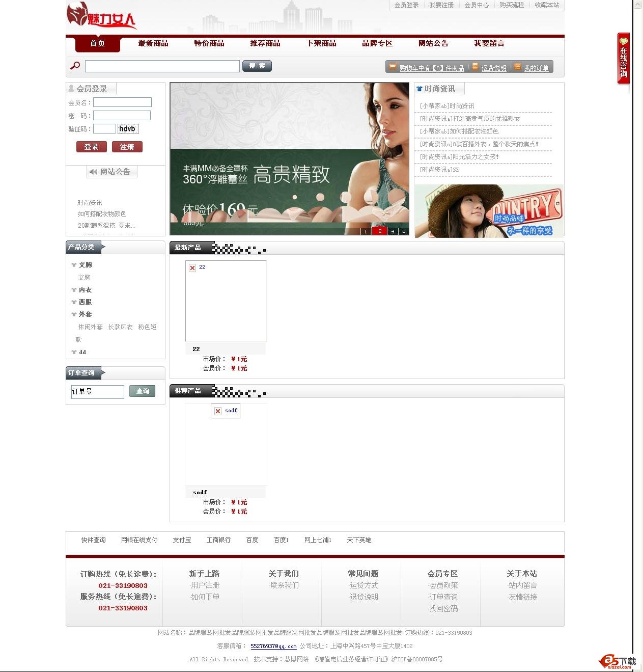
Task: Click the red 注册 button
Action: click(127, 147)
